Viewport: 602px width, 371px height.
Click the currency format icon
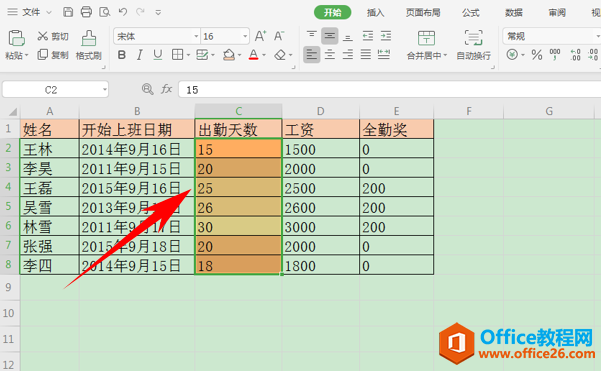tap(512, 55)
